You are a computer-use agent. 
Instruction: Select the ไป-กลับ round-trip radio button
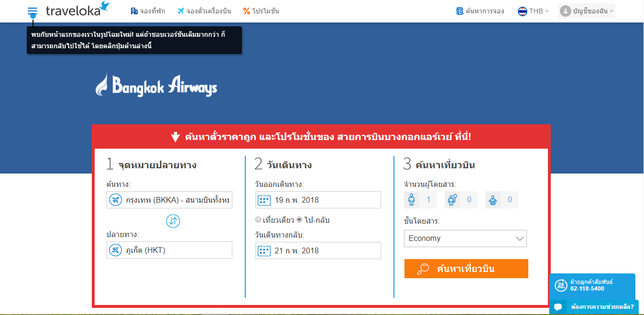(299, 220)
